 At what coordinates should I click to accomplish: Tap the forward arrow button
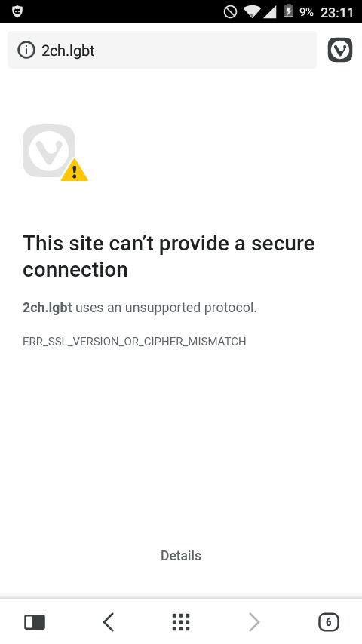pyautogui.click(x=254, y=622)
